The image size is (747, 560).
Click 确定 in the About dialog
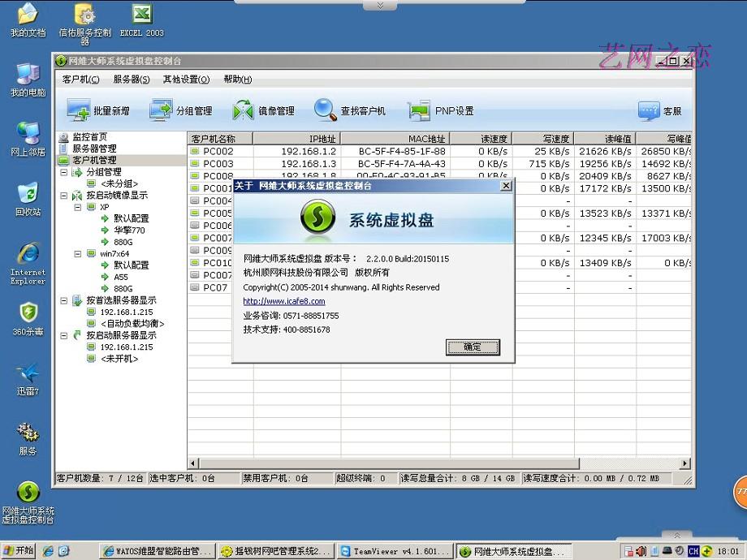tap(473, 347)
